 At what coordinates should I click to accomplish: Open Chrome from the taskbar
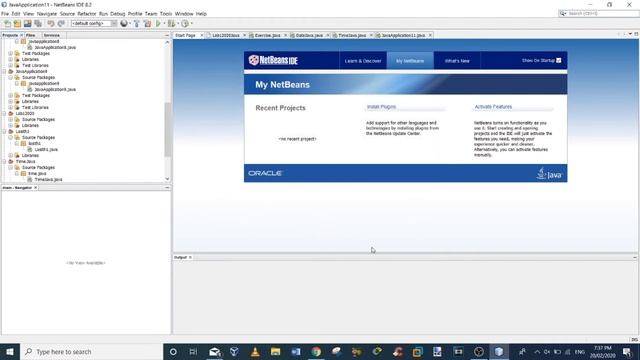click(x=316, y=351)
